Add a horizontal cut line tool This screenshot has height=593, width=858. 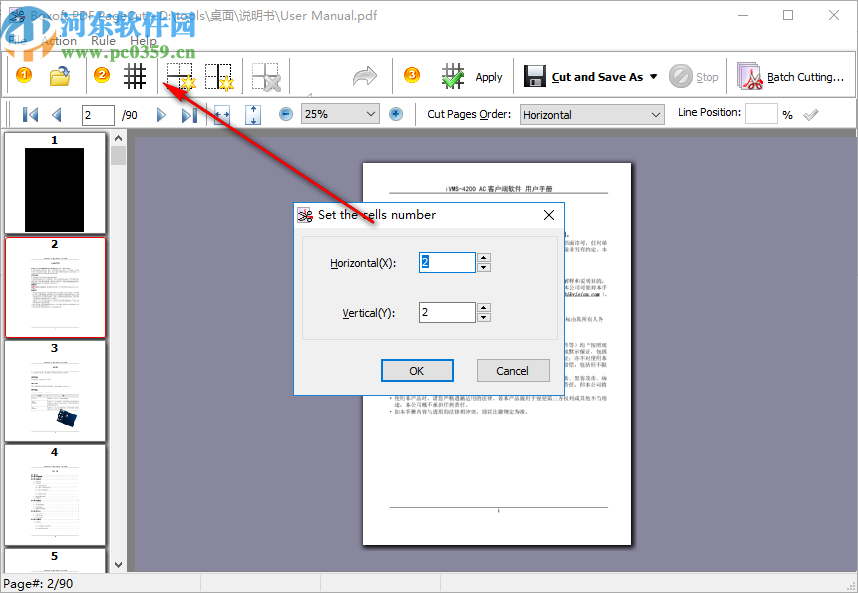[177, 75]
